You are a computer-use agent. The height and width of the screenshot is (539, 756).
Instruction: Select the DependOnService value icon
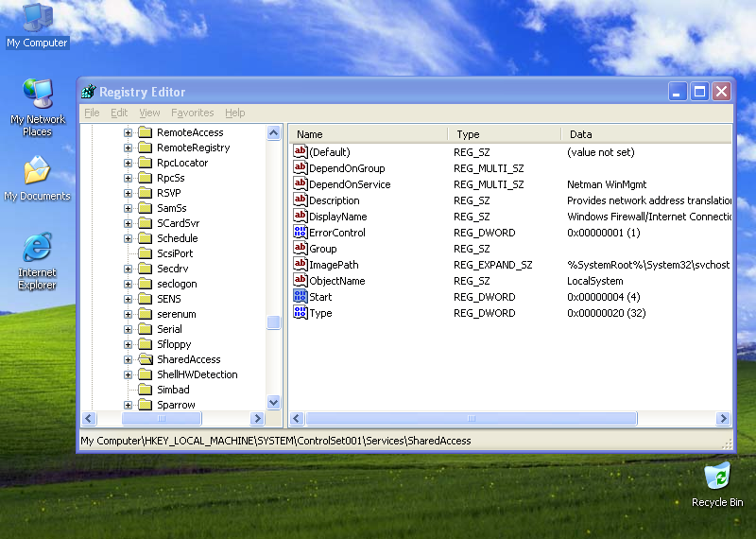pos(300,183)
